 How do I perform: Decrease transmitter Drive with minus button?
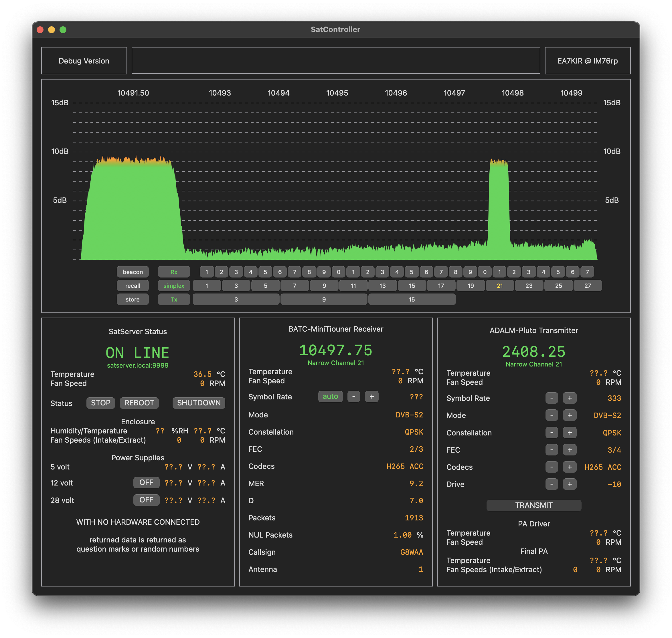551,484
